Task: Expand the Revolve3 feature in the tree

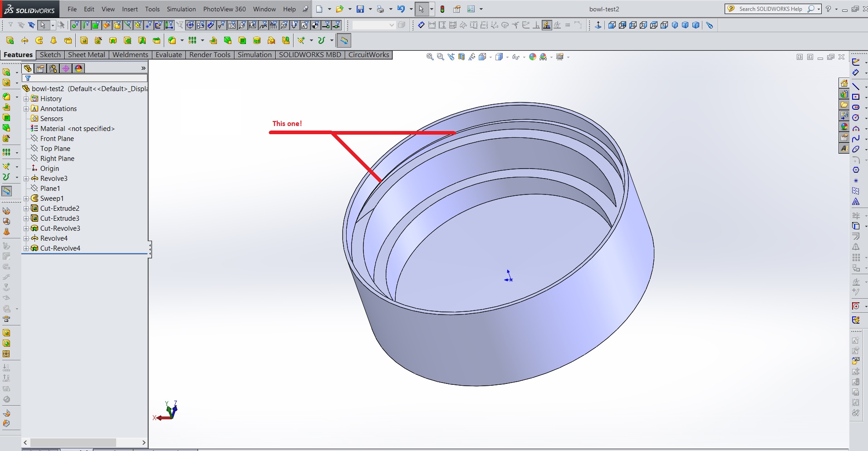Action: [26, 178]
